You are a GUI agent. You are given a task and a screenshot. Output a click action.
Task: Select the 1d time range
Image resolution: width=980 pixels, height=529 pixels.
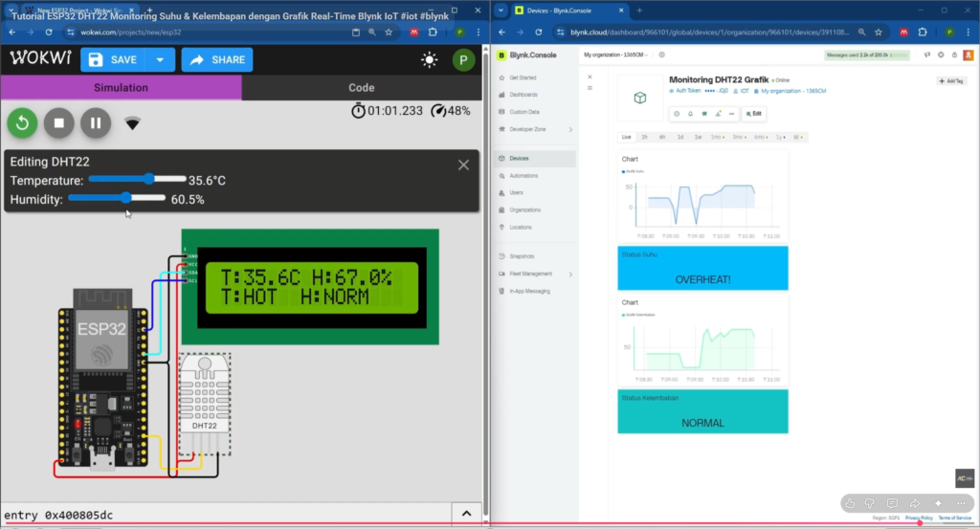(x=680, y=137)
